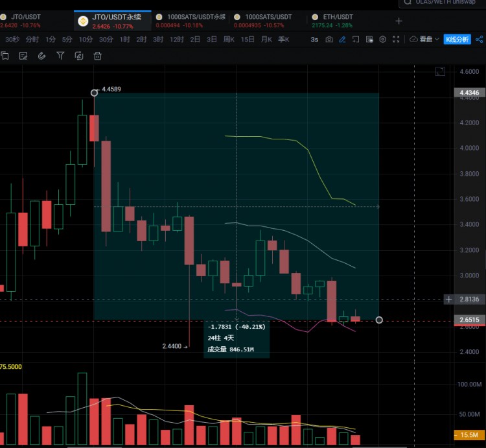Click the share icon
This screenshot has height=448, width=486.
(x=479, y=40)
